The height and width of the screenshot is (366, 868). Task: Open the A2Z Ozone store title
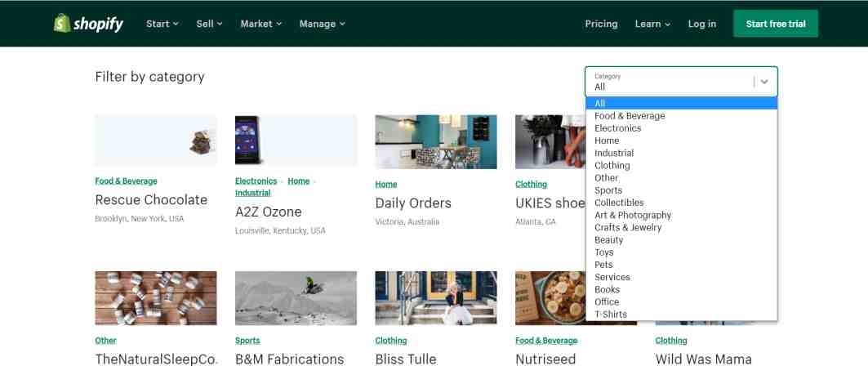point(269,212)
